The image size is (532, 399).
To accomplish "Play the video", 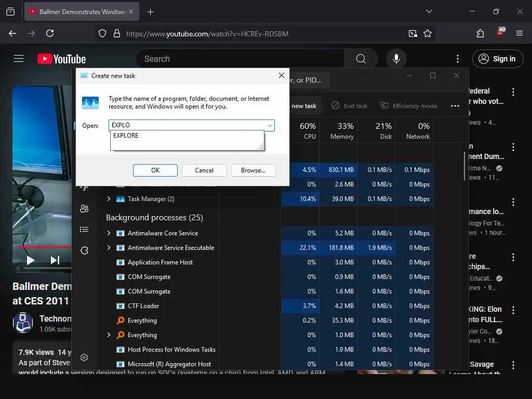I will pos(31,260).
